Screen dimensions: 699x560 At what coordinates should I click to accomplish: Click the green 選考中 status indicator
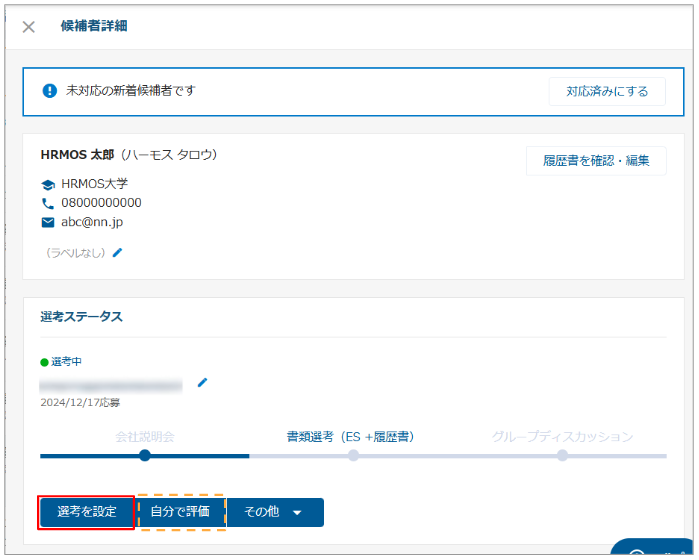(x=44, y=362)
